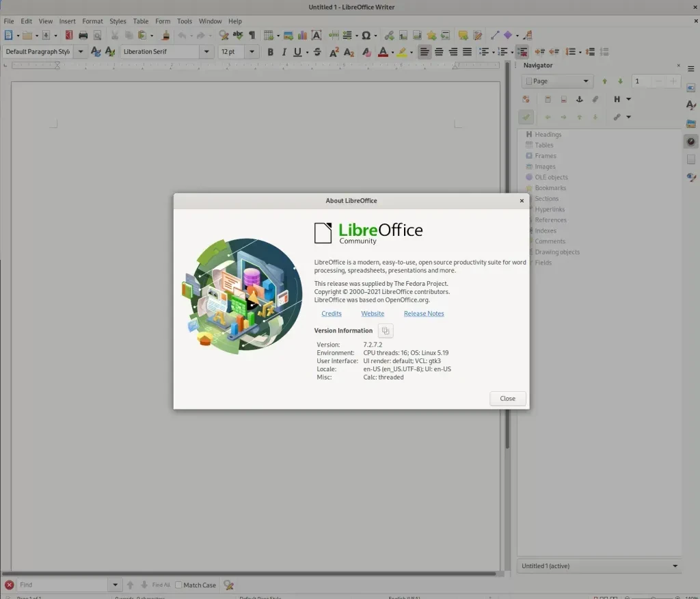This screenshot has height=599, width=700.
Task: Click the Export as PDF icon
Action: point(68,36)
